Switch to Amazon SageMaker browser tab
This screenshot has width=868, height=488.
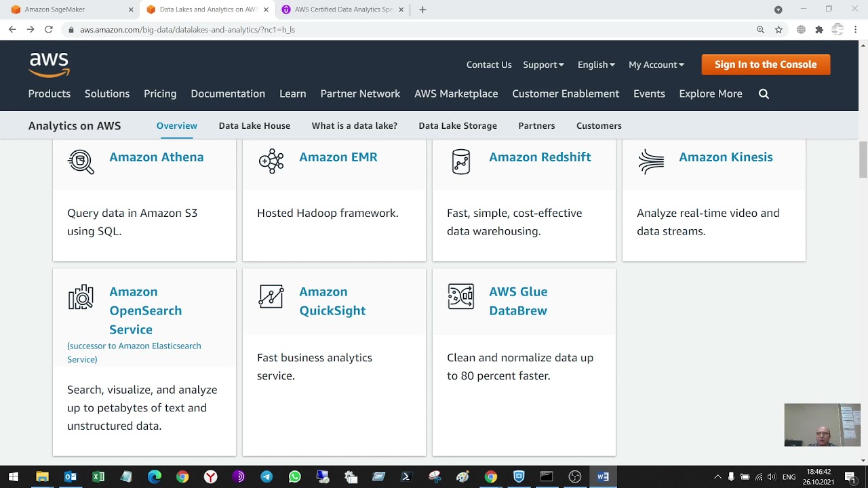click(x=71, y=9)
